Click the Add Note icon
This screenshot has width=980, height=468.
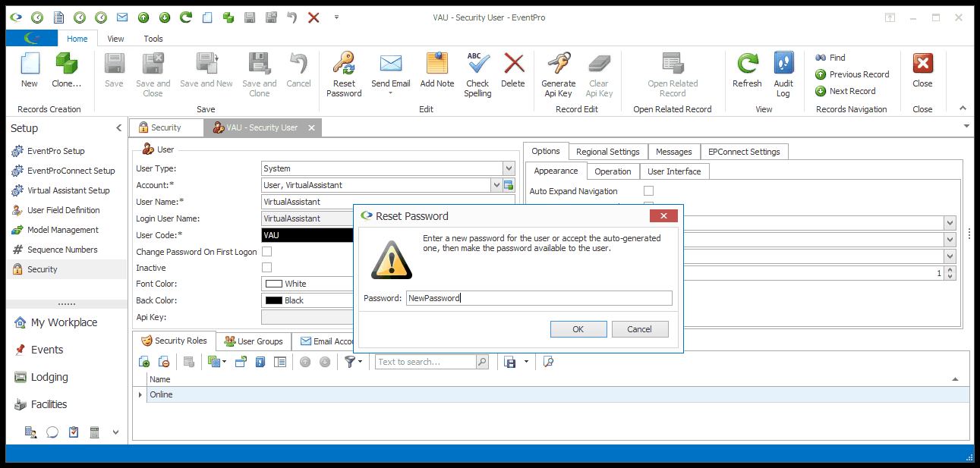pyautogui.click(x=436, y=64)
